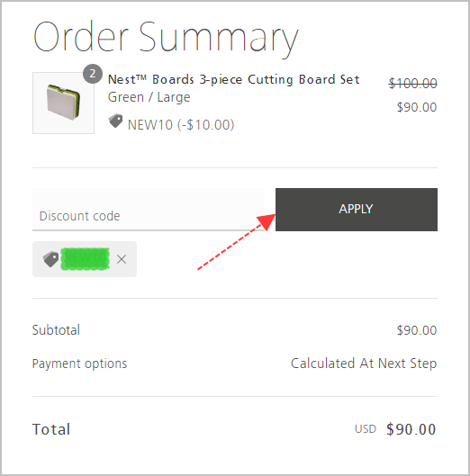This screenshot has width=470, height=476.
Task: Click the green highlighted discount code chip
Action: 85,259
